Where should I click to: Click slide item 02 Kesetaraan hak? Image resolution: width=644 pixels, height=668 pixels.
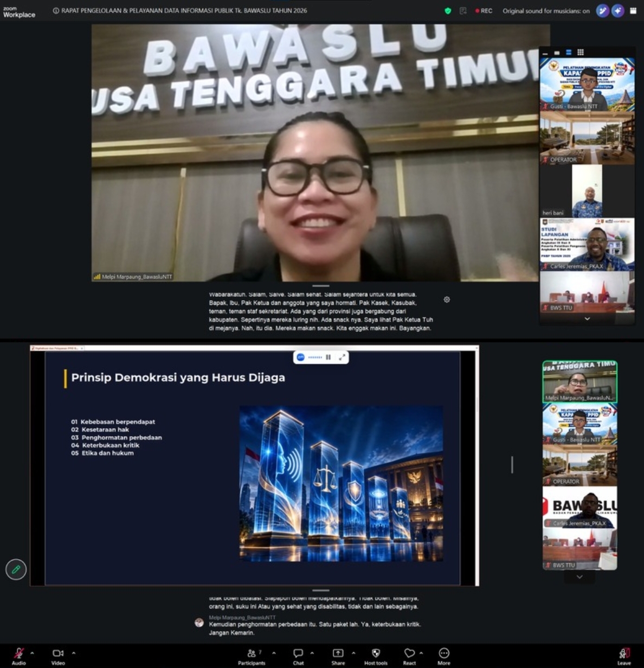[100, 429]
